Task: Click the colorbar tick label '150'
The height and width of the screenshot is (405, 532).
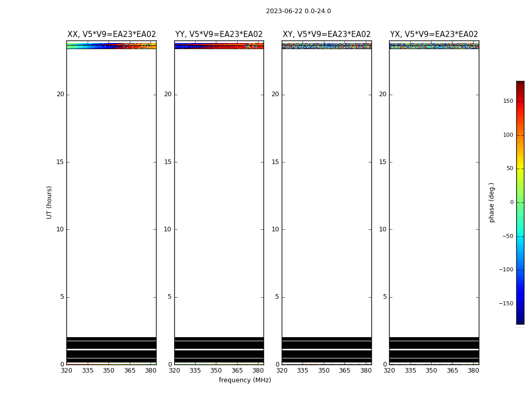Action: 508,101
